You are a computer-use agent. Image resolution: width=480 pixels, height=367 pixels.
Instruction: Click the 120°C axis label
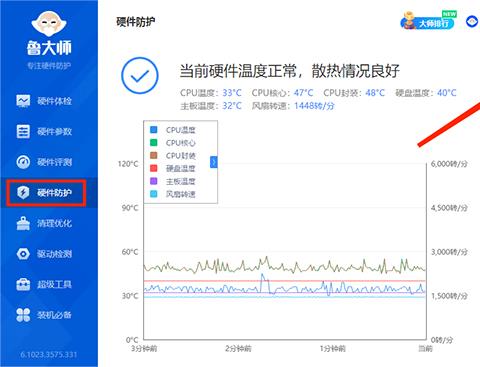128,164
